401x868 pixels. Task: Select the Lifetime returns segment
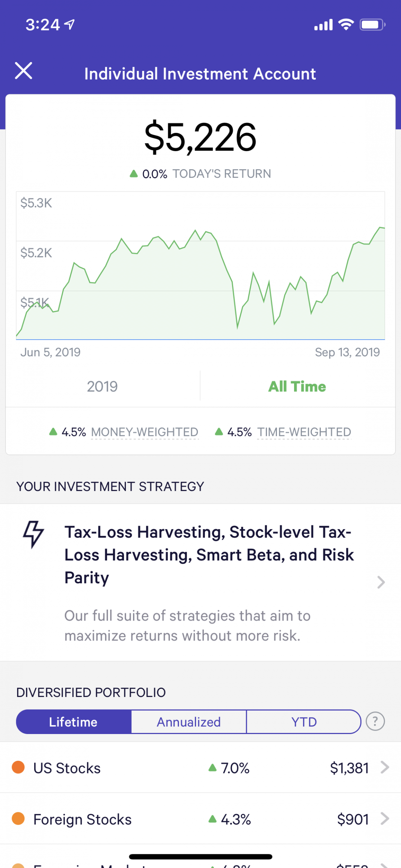coord(74,722)
